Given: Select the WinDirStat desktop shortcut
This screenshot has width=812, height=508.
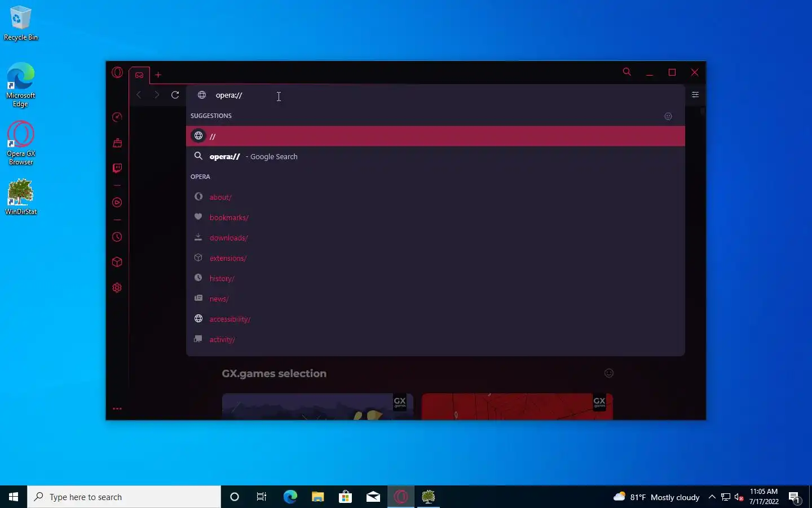Looking at the screenshot, I should (x=21, y=197).
